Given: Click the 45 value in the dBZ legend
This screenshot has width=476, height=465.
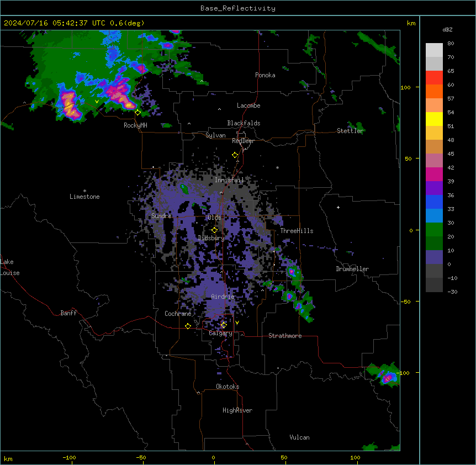Looking at the screenshot, I should (451, 154).
